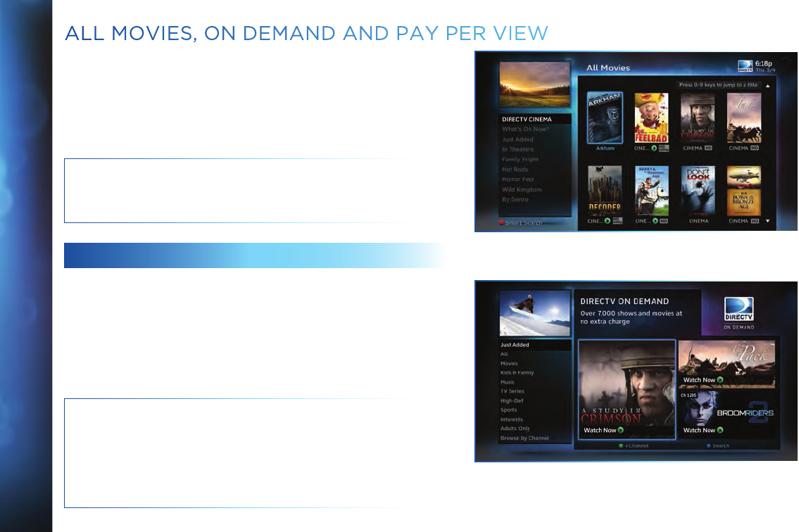Click the All Movies screen title

(608, 68)
